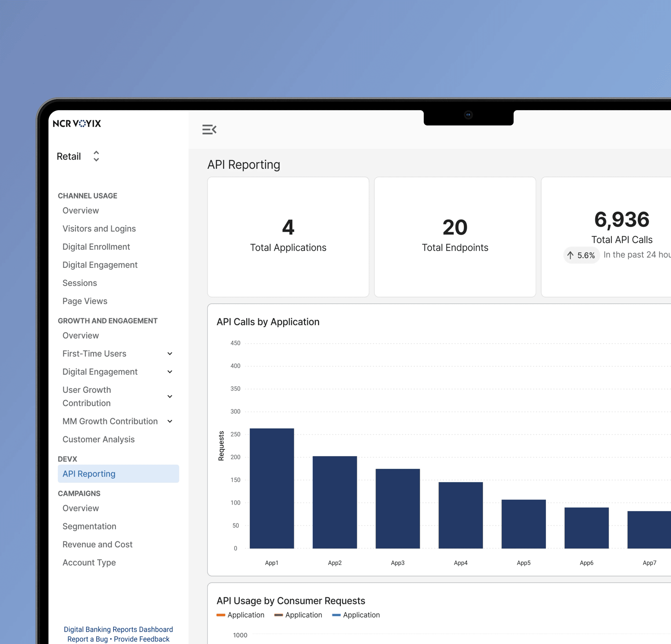Collapse the sidebar menu icon

(209, 130)
